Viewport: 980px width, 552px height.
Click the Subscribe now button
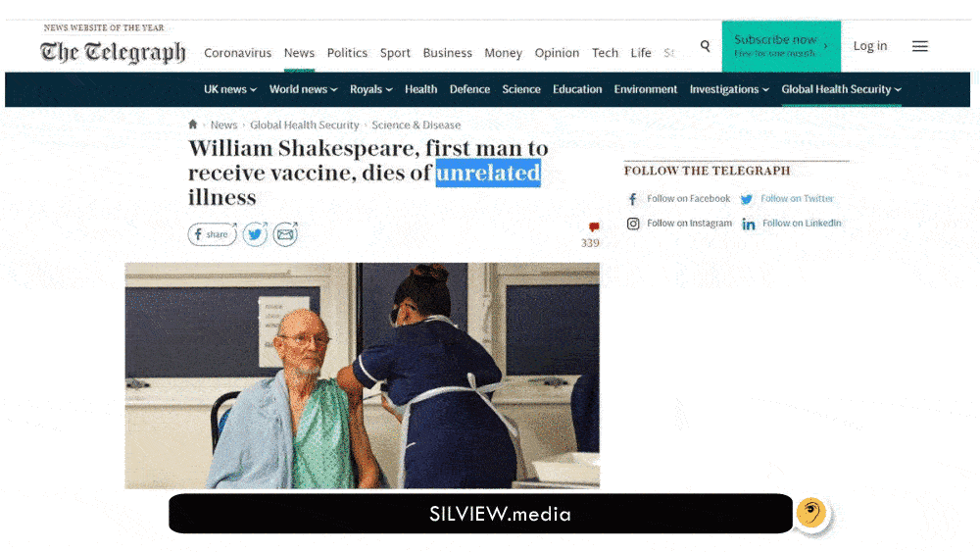pos(781,46)
